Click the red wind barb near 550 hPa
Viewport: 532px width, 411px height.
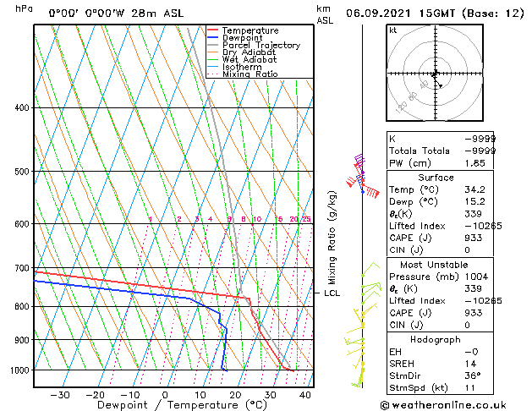(x=370, y=190)
